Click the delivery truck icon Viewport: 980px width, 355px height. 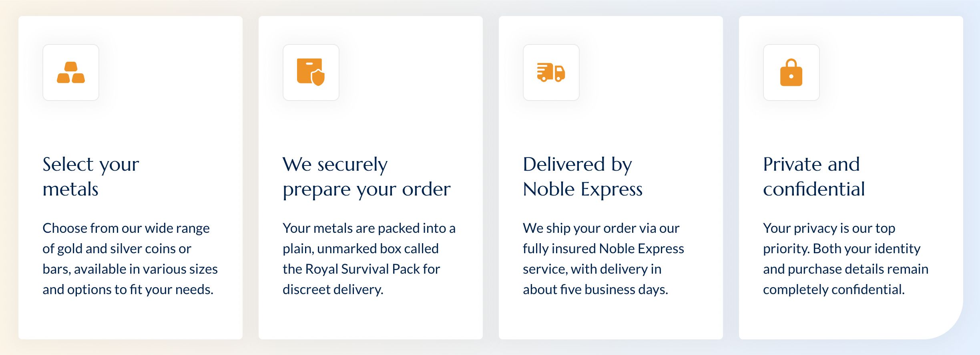pos(551,73)
